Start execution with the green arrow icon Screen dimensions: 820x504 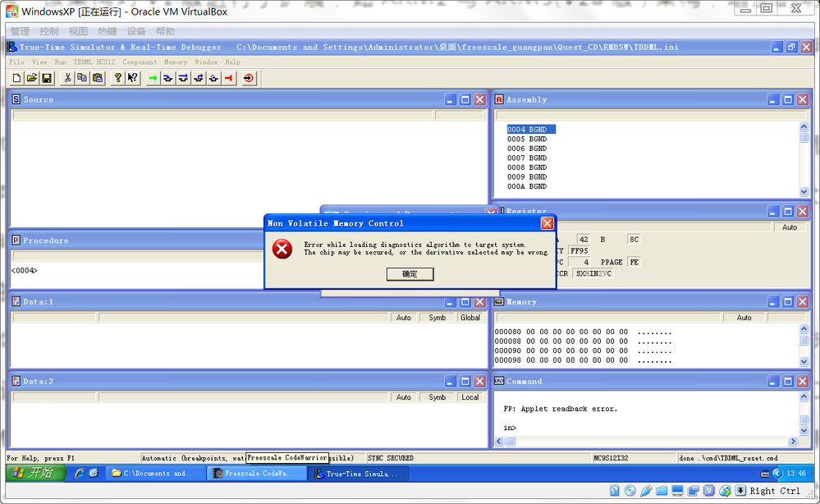tap(153, 79)
